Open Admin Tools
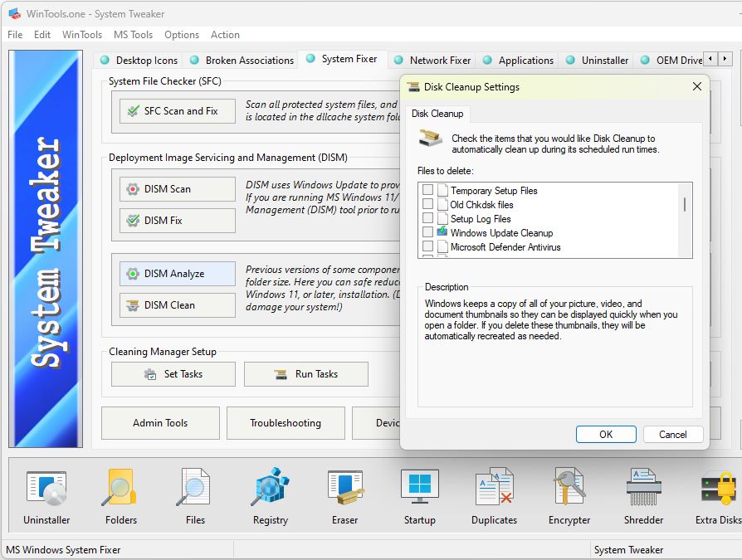The width and height of the screenshot is (742, 560). (x=160, y=423)
